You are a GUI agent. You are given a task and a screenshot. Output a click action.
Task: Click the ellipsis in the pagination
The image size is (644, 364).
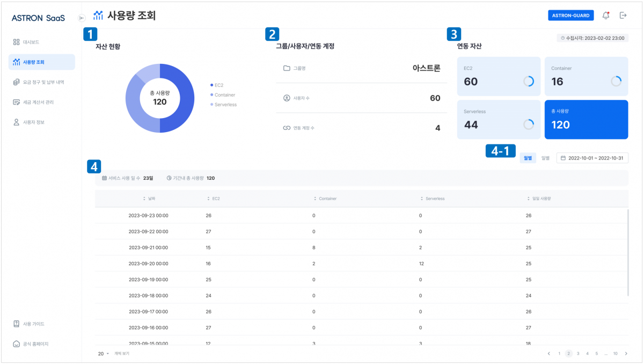(606, 354)
